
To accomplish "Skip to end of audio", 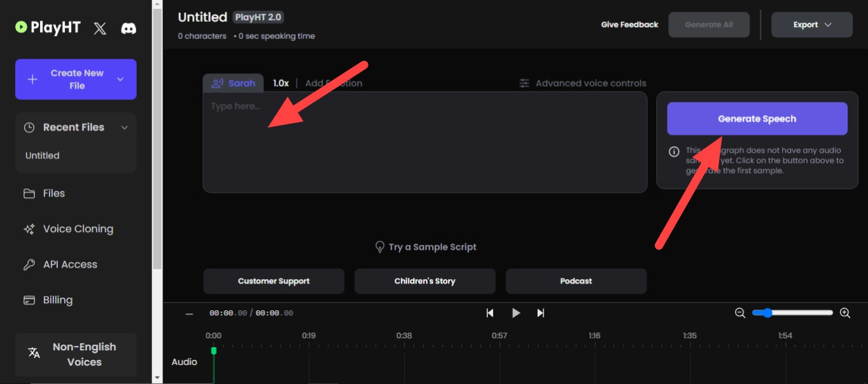I will tap(541, 313).
